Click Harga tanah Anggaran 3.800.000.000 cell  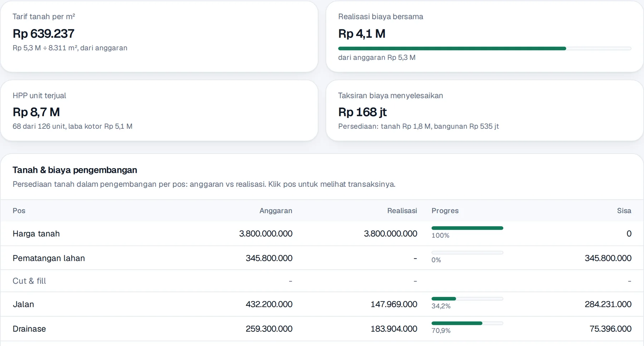(266, 234)
